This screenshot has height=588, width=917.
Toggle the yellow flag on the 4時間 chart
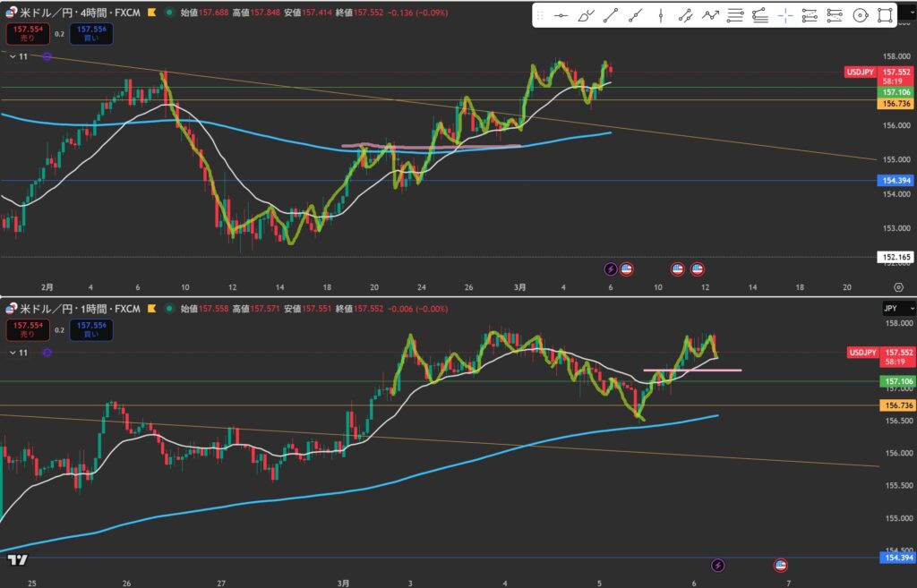coord(150,13)
